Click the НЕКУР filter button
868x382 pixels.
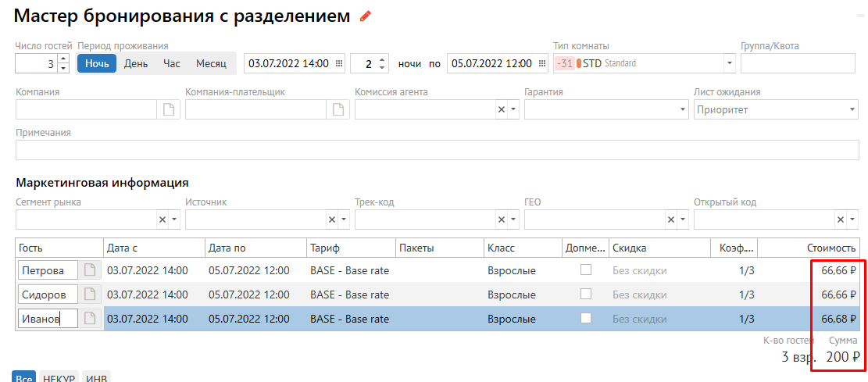[x=59, y=377]
